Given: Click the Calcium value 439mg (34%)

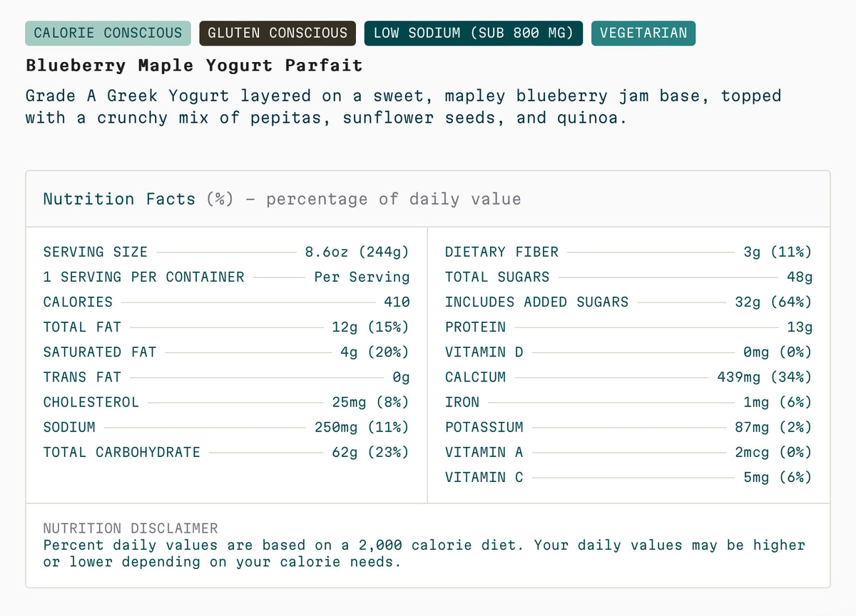Looking at the screenshot, I should pos(765,376).
